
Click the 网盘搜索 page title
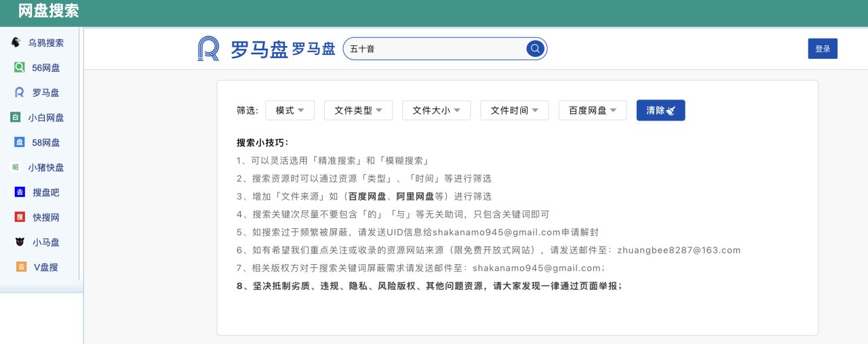(49, 11)
